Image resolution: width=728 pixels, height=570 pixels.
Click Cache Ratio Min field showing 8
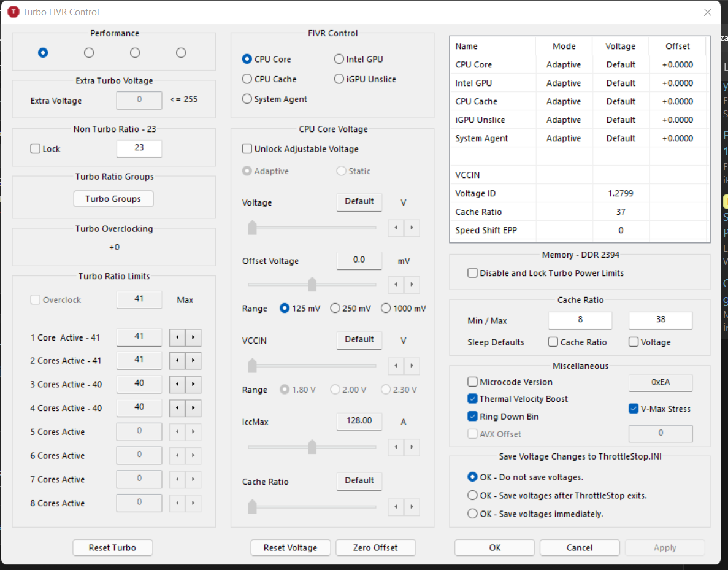tap(580, 320)
